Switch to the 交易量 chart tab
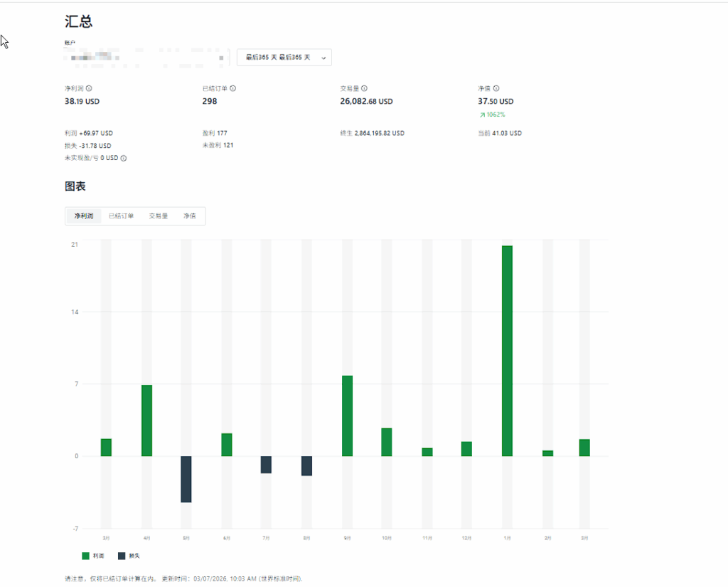 coord(159,216)
